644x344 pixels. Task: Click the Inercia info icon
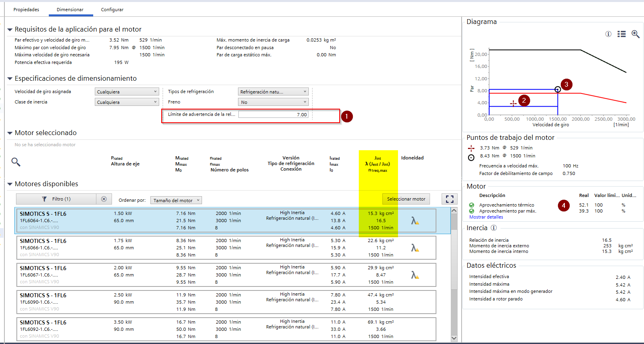tap(494, 228)
